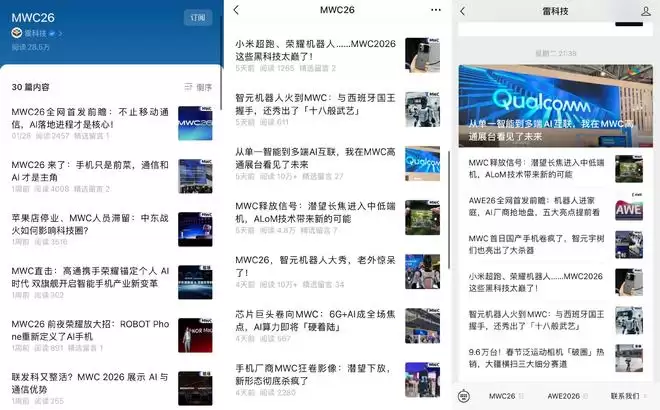Open the 联系我们 menu in the bottom bar
The image size is (660, 410).
point(628,396)
